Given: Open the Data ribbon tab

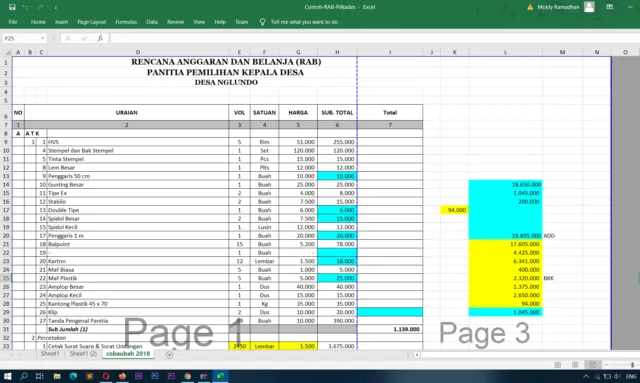Looking at the screenshot, I should tap(152, 22).
